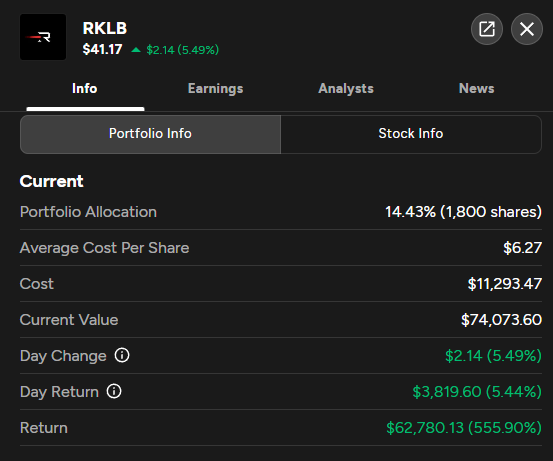Click the $11,293.47 cost value
Screen dimensions: 553x461
point(505,284)
